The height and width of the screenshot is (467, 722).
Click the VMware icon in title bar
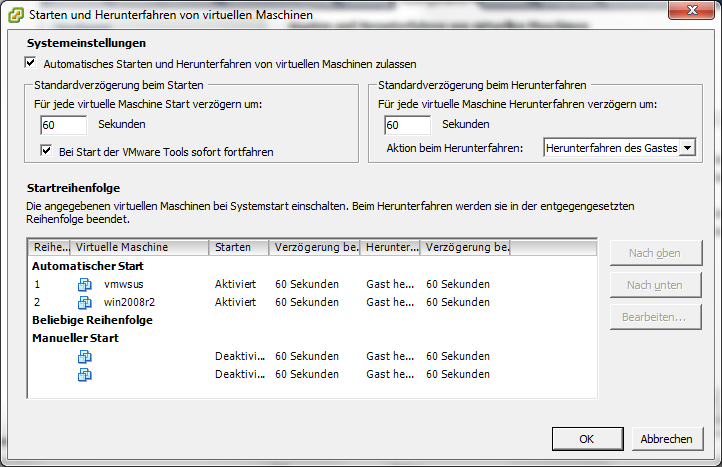pyautogui.click(x=15, y=15)
